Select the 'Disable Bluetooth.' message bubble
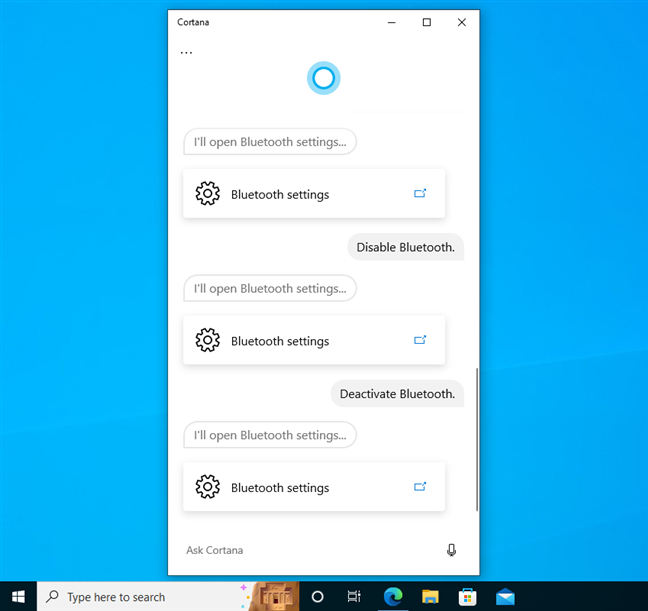648x611 pixels. tap(405, 247)
